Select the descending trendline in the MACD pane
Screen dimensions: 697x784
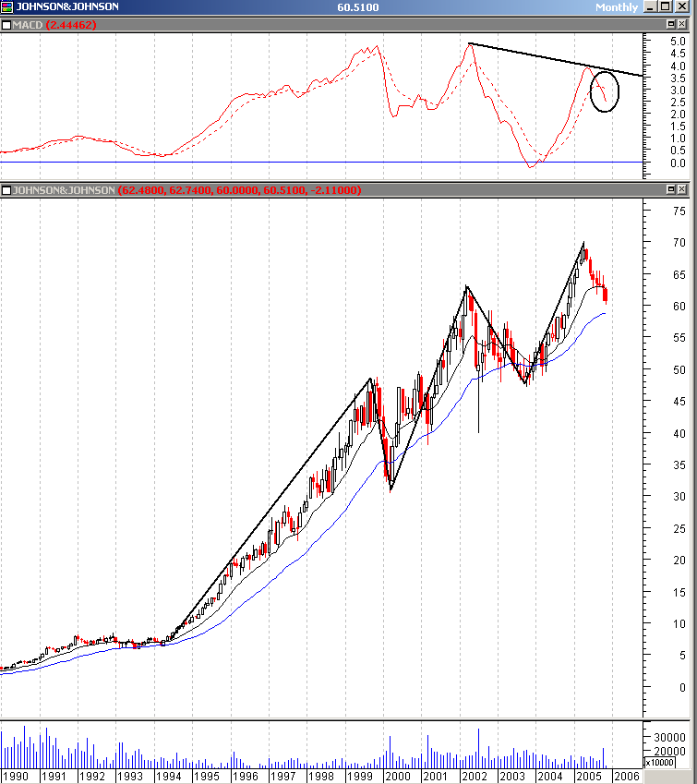pos(555,59)
